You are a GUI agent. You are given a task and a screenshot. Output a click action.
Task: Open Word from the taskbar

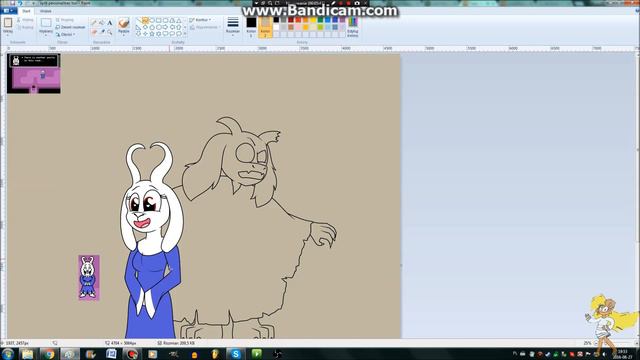point(111,354)
